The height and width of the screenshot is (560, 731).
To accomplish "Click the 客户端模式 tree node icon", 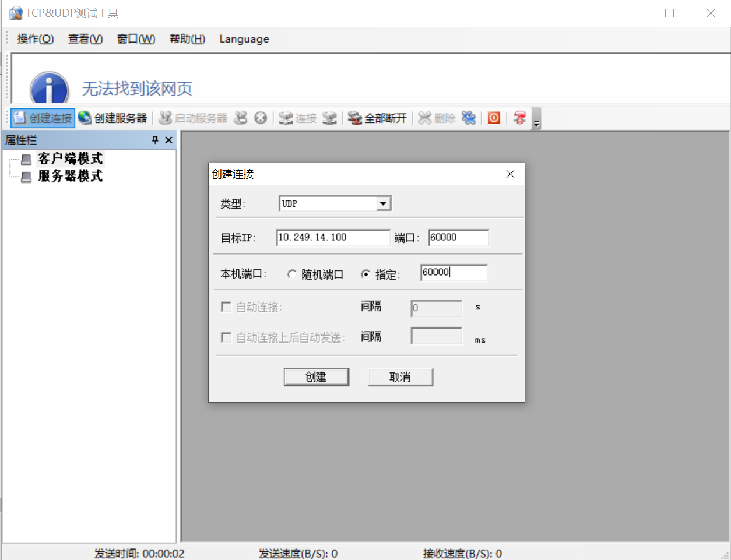I will click(26, 159).
